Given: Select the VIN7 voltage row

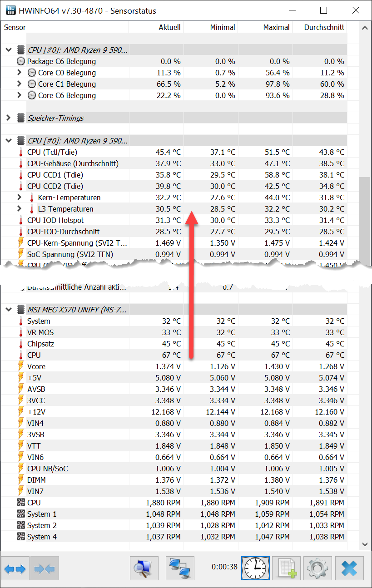Looking at the screenshot, I should coord(174,491).
